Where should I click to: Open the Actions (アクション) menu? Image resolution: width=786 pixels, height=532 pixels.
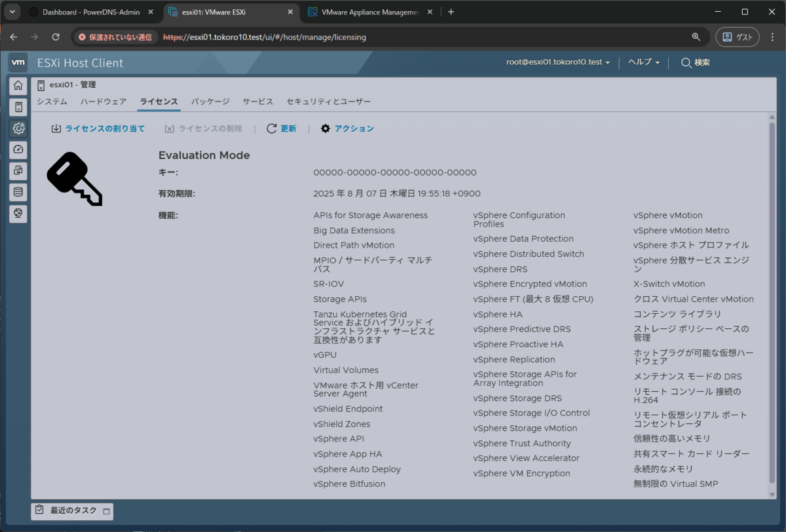point(347,129)
